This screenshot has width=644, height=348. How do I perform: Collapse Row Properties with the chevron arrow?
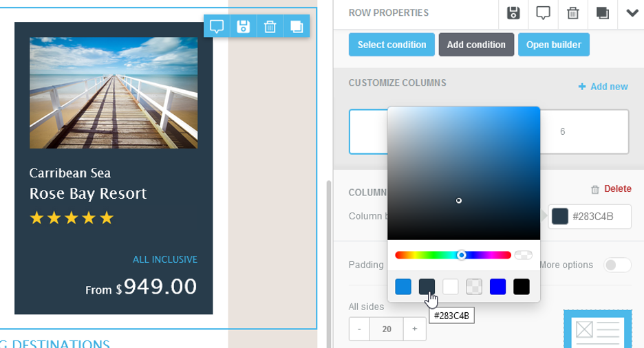click(x=632, y=13)
